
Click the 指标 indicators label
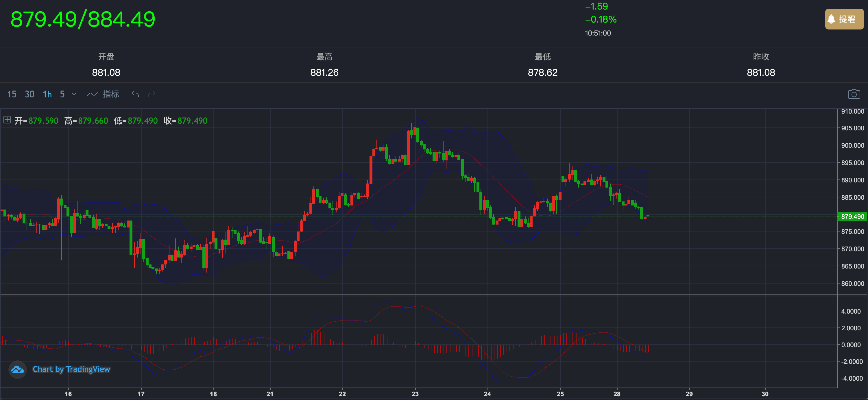click(111, 94)
